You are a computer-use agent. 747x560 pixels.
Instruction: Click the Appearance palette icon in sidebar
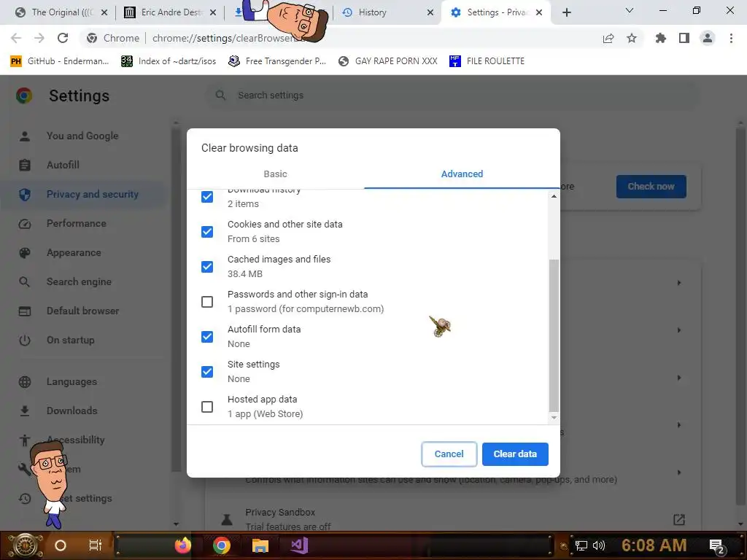point(25,252)
